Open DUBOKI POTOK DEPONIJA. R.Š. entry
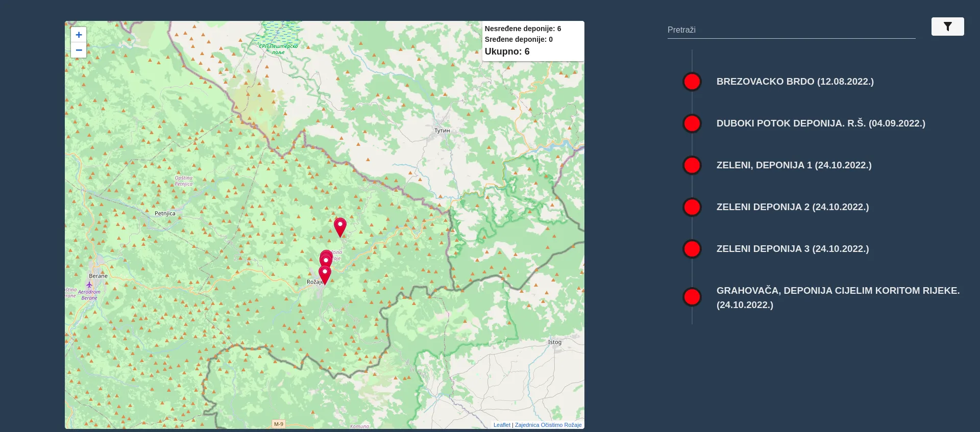Screen dimensions: 980x432 pyautogui.click(x=820, y=123)
